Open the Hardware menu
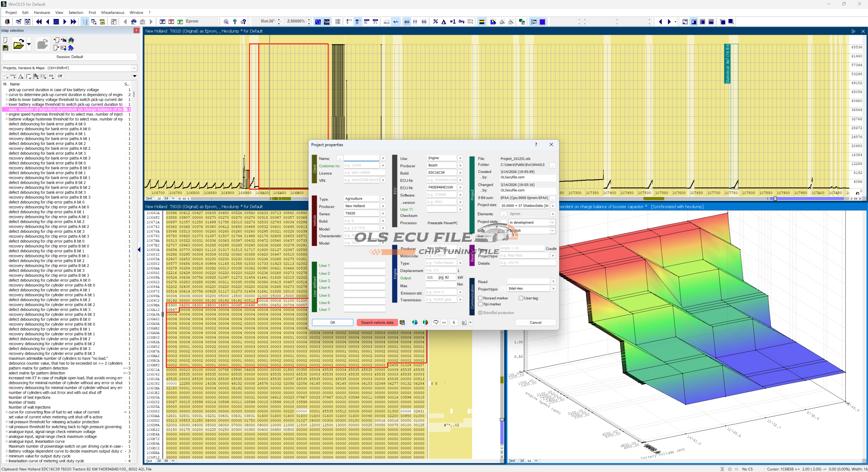This screenshot has height=472, width=868. (42, 13)
